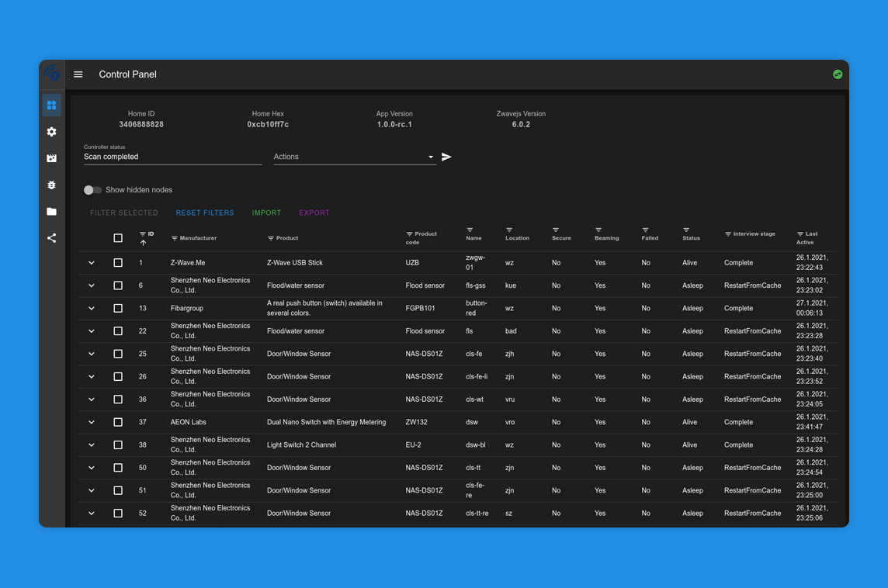Open the hamburger menu icon
The height and width of the screenshot is (588, 888).
pyautogui.click(x=78, y=74)
